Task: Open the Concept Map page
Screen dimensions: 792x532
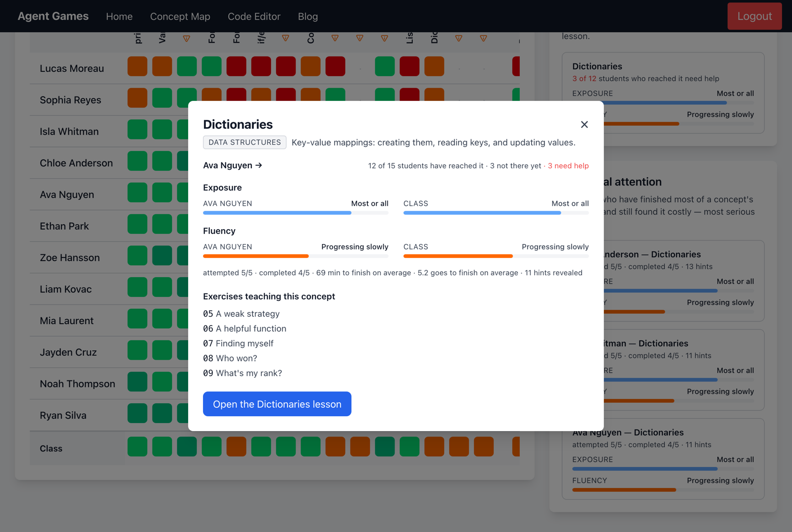Action: [x=180, y=16]
